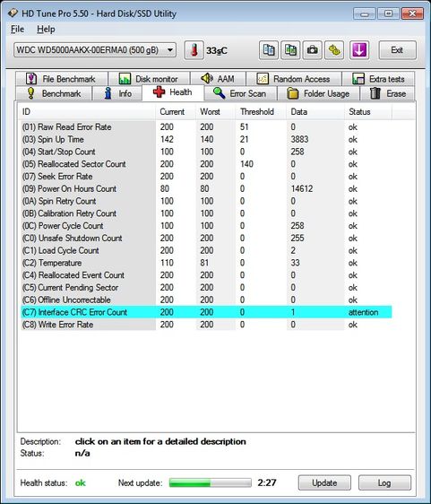Image resolution: width=431 pixels, height=504 pixels.
Task: Click the temperature thermometer icon
Action: coord(194,50)
